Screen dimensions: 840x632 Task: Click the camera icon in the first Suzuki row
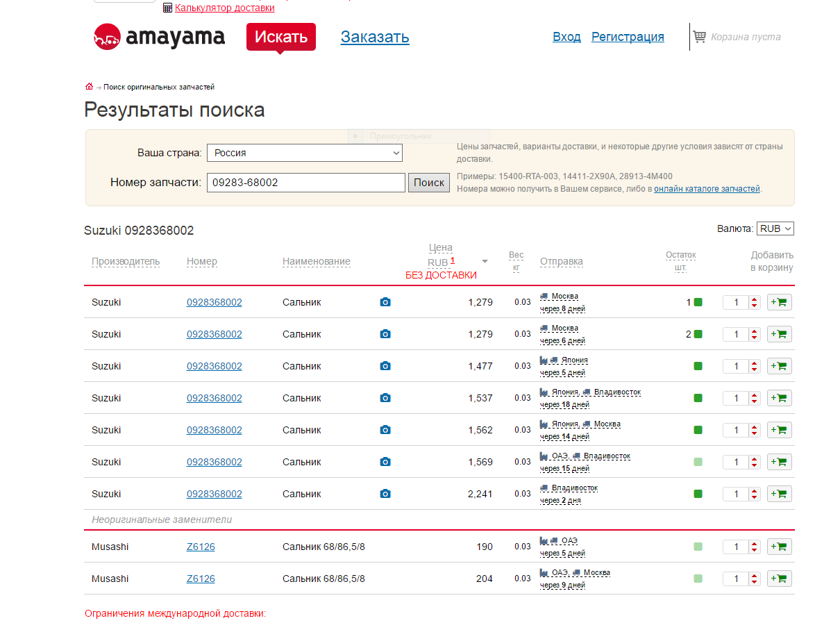tap(385, 302)
